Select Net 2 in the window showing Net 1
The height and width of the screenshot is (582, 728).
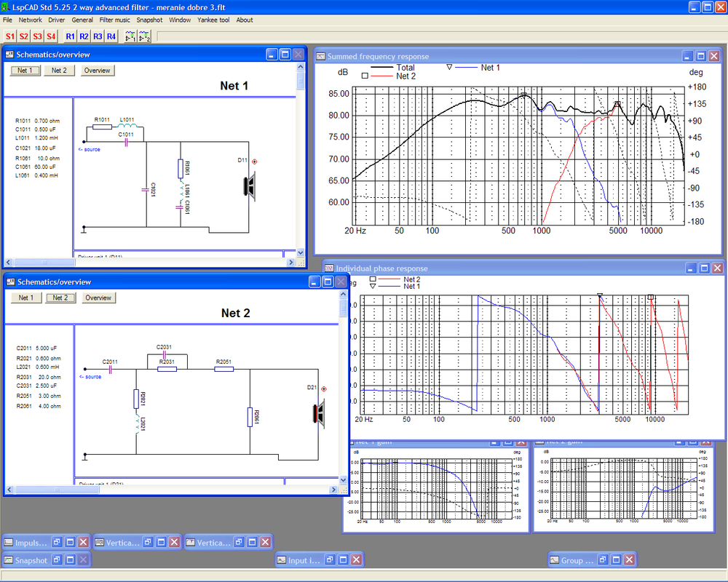pos(59,71)
